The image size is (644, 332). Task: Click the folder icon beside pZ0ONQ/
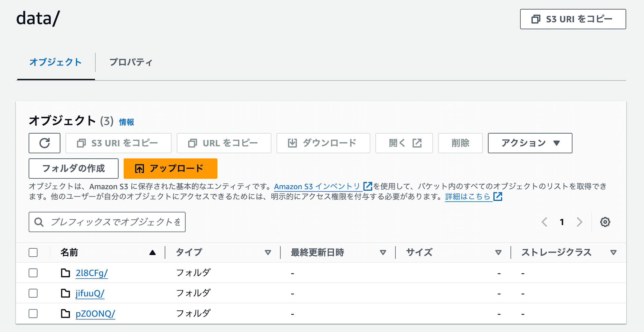click(x=66, y=314)
